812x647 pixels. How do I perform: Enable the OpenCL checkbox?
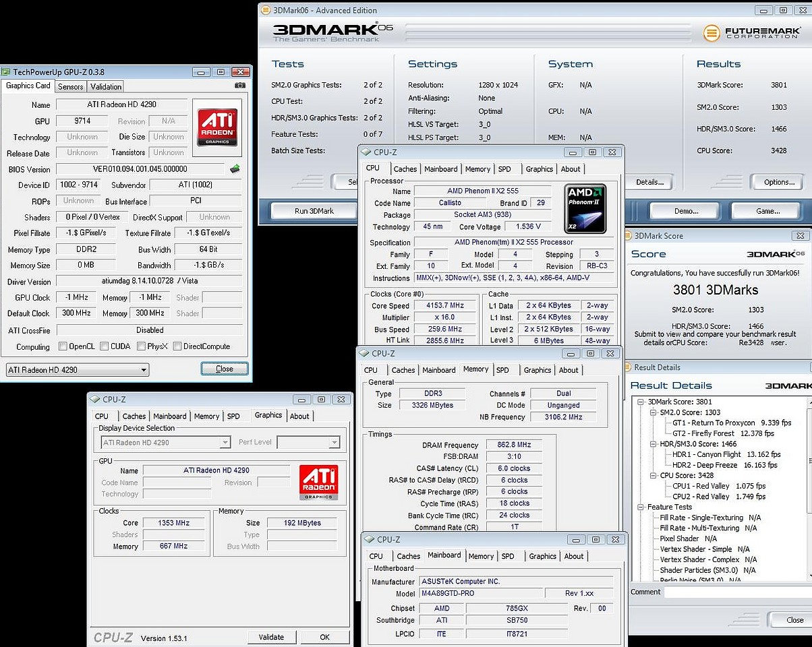[x=63, y=346]
